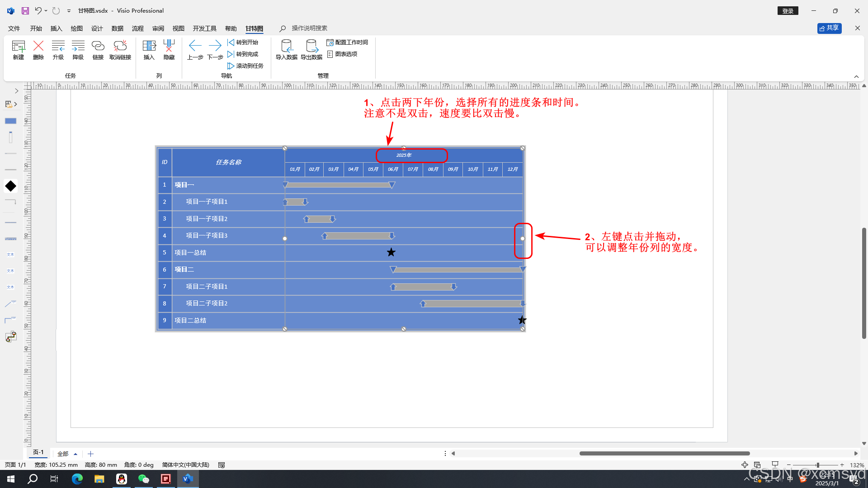Screen dimensions: 868x488
Task: Expand the 全部 page list arrow
Action: click(x=75, y=454)
